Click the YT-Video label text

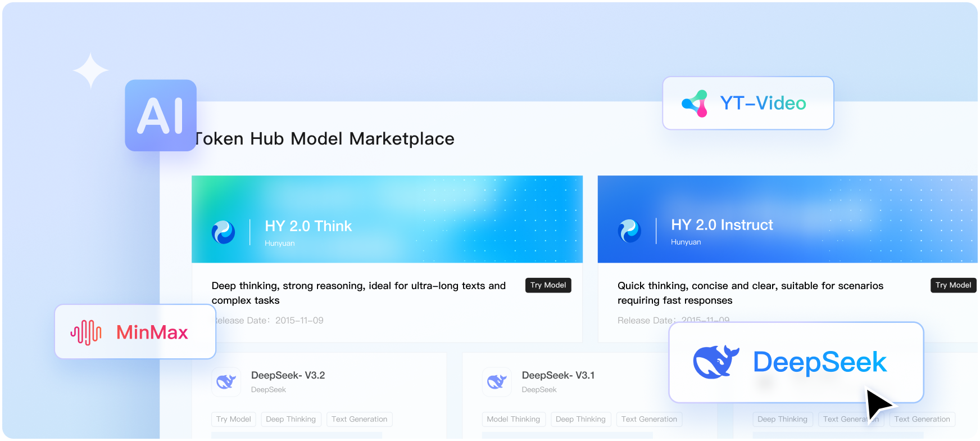tap(763, 103)
